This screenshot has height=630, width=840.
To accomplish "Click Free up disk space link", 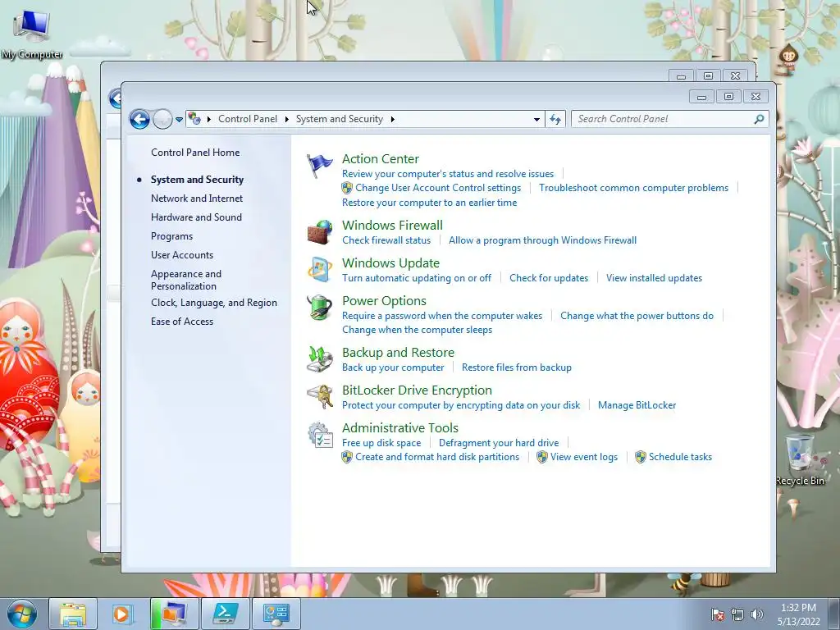I will pos(381,443).
